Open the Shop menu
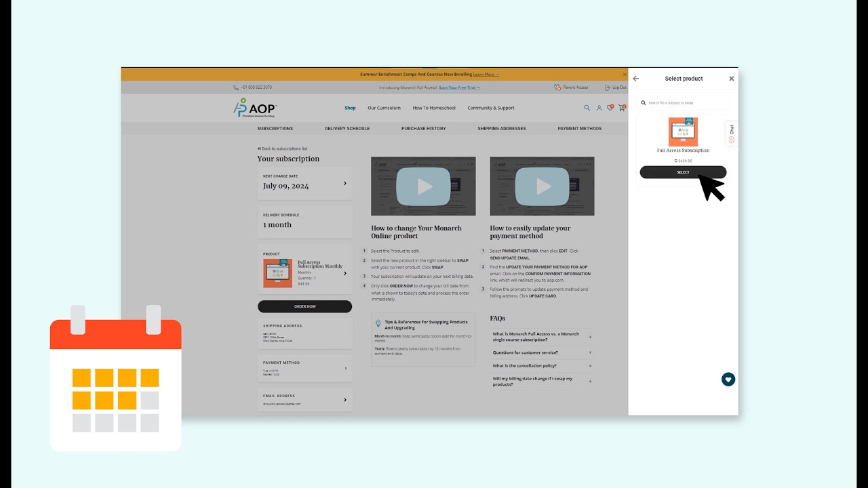Screen dimensions: 868x488 (x=350, y=108)
